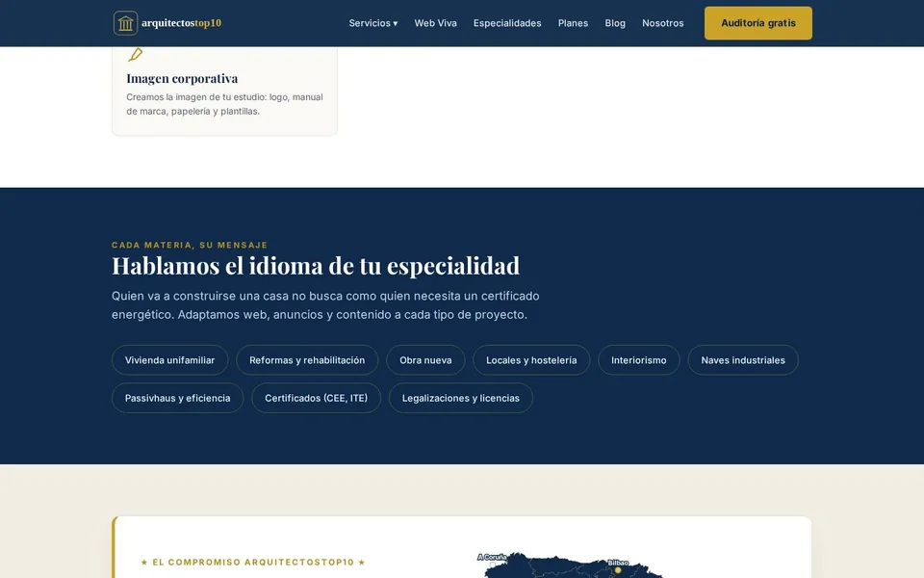
Task: Select Legalizaciones y licencias tag
Action: click(x=461, y=398)
